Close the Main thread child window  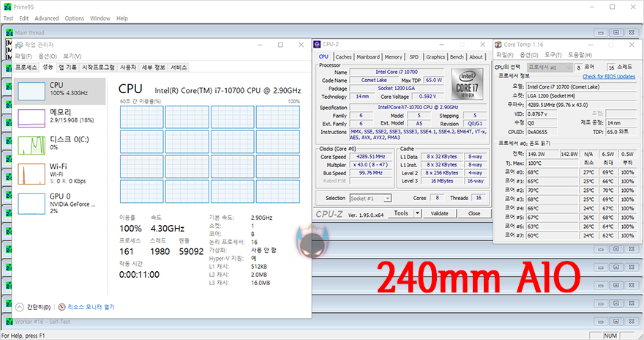tap(632, 32)
